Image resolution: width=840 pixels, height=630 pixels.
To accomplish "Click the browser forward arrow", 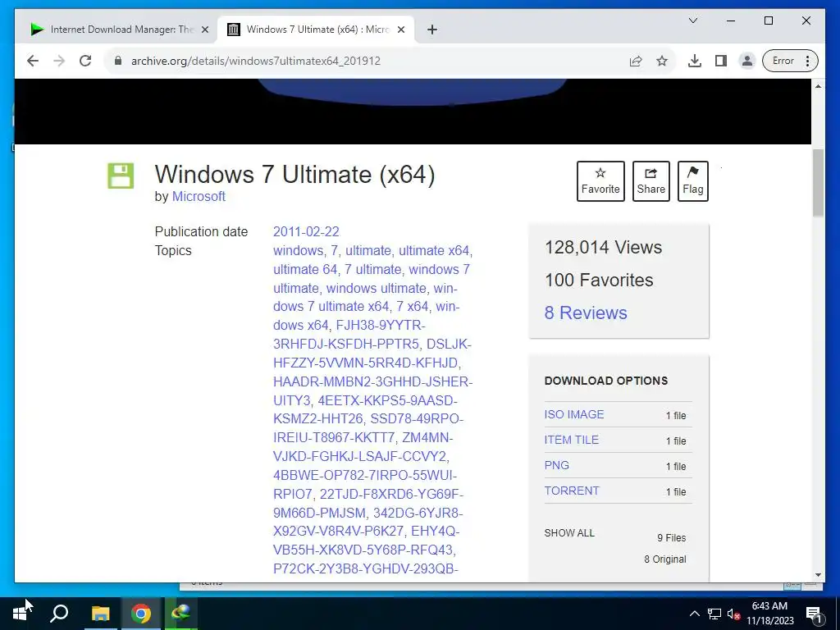I will pos(59,61).
